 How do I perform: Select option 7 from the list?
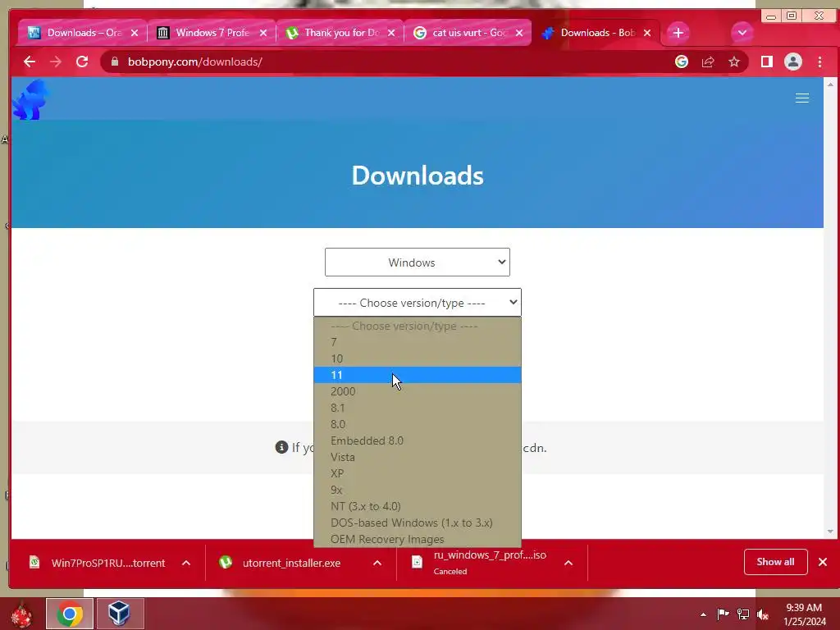[418, 342]
